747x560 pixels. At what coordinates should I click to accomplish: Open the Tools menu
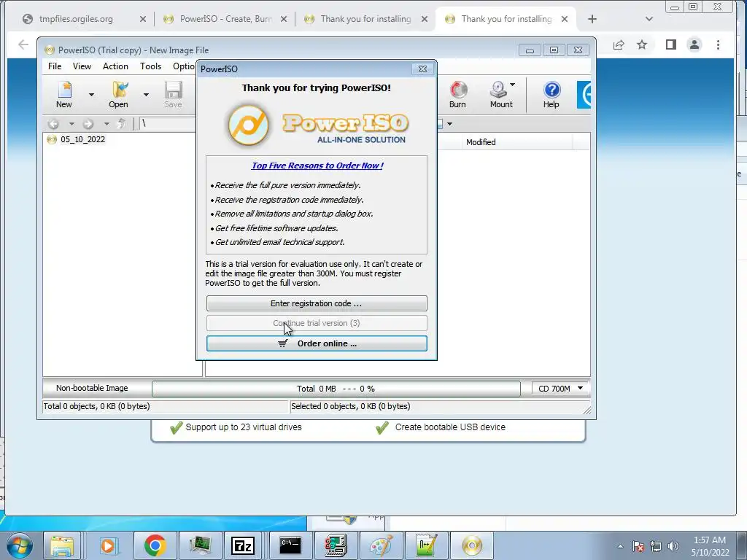[x=150, y=66]
